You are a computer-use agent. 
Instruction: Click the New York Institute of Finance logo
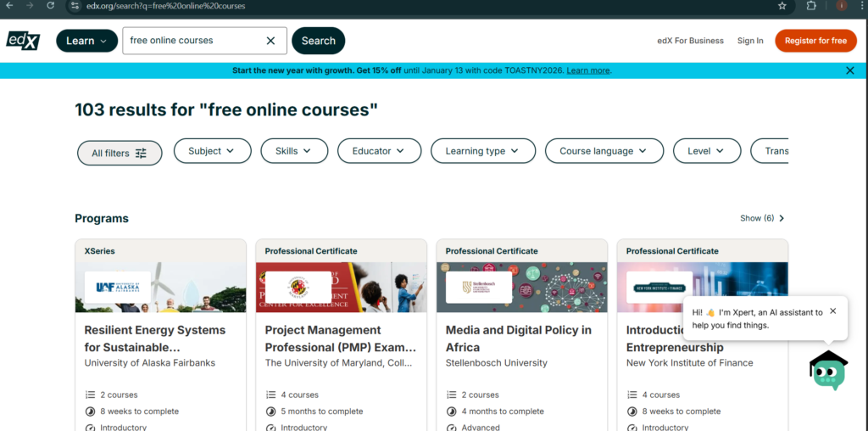(x=659, y=287)
